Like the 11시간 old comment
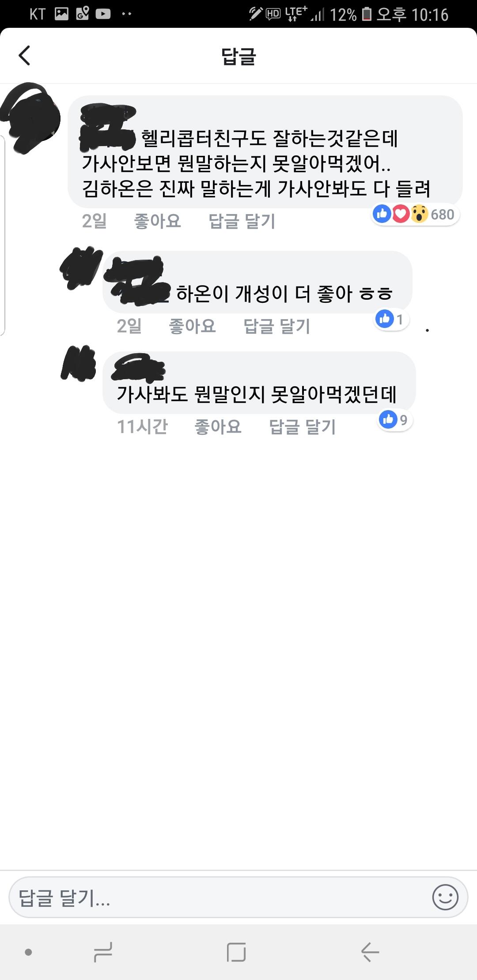477x980 pixels. tap(218, 427)
